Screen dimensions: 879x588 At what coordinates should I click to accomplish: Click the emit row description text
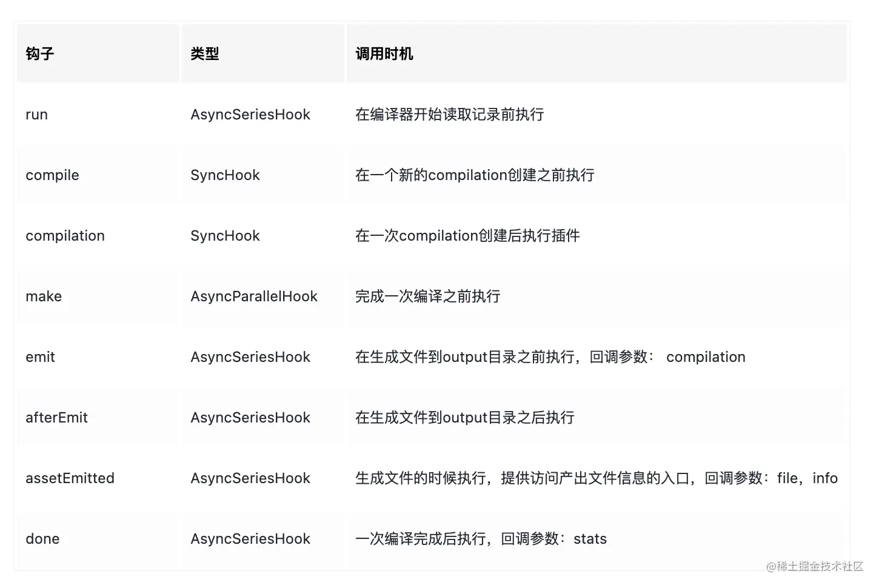(x=550, y=357)
